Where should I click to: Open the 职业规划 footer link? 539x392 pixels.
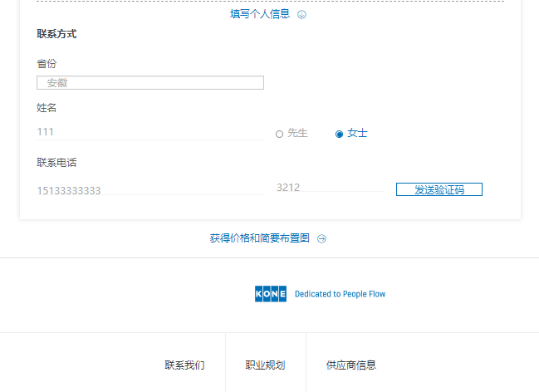pos(266,365)
